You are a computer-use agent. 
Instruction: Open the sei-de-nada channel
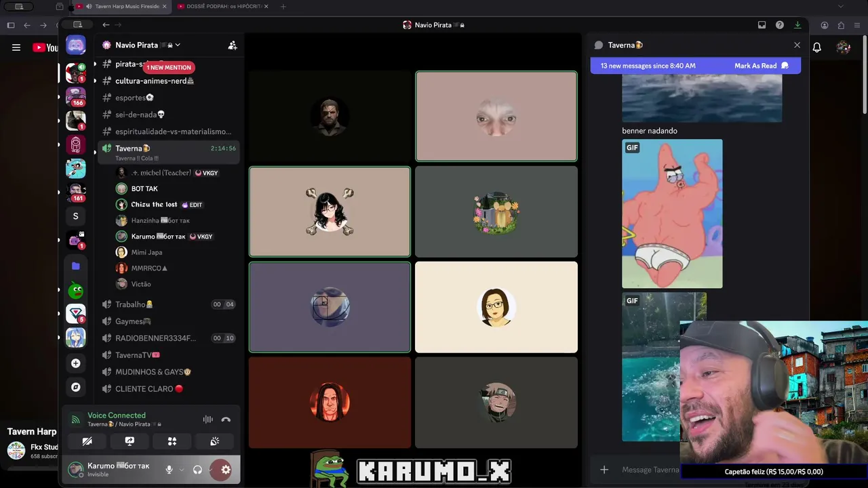tap(168, 115)
